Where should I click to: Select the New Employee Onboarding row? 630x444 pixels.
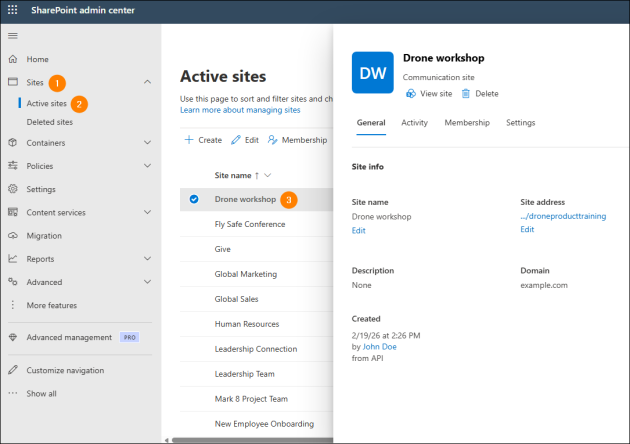256,423
